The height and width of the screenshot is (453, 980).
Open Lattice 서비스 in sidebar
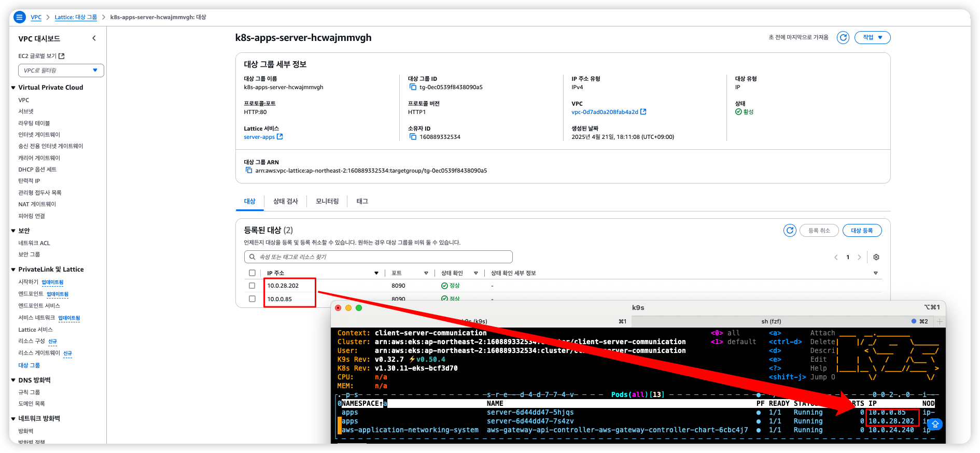point(35,330)
